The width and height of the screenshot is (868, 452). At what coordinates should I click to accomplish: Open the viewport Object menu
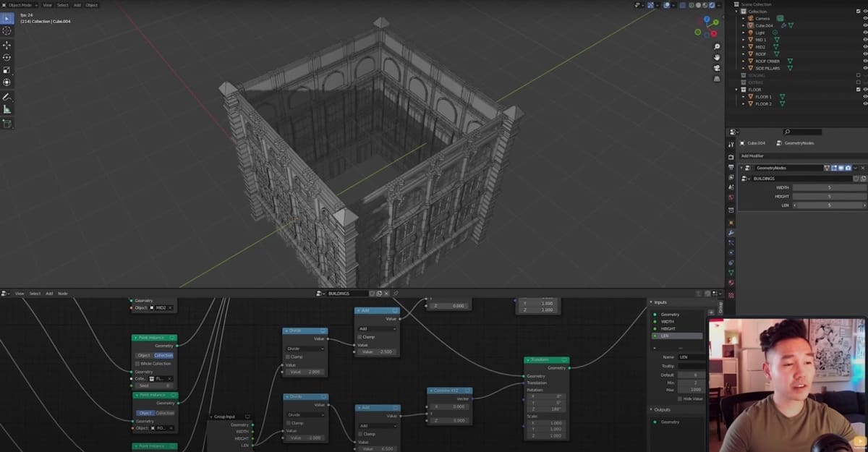tap(92, 4)
